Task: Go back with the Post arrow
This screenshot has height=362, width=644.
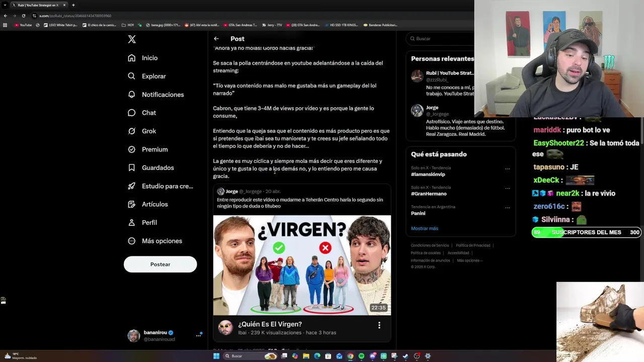Action: tap(216, 39)
